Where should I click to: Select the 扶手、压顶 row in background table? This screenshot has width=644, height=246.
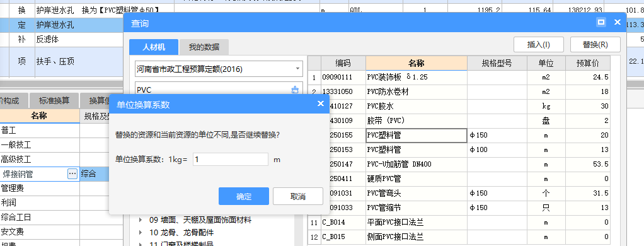coord(62,62)
